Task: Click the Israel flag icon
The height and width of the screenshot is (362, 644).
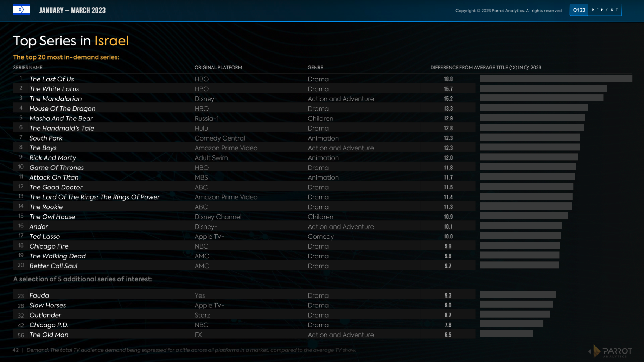Action: click(21, 10)
